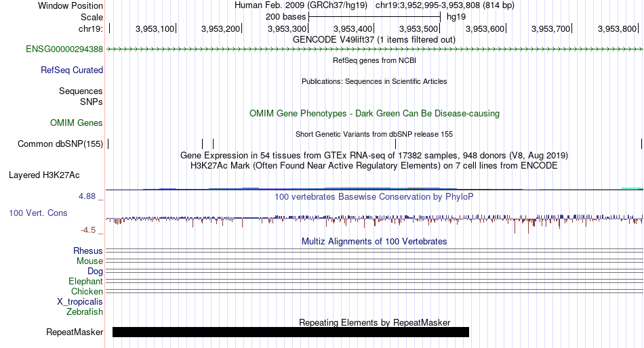
Task: Click the Sequences track label
Action: [81, 91]
